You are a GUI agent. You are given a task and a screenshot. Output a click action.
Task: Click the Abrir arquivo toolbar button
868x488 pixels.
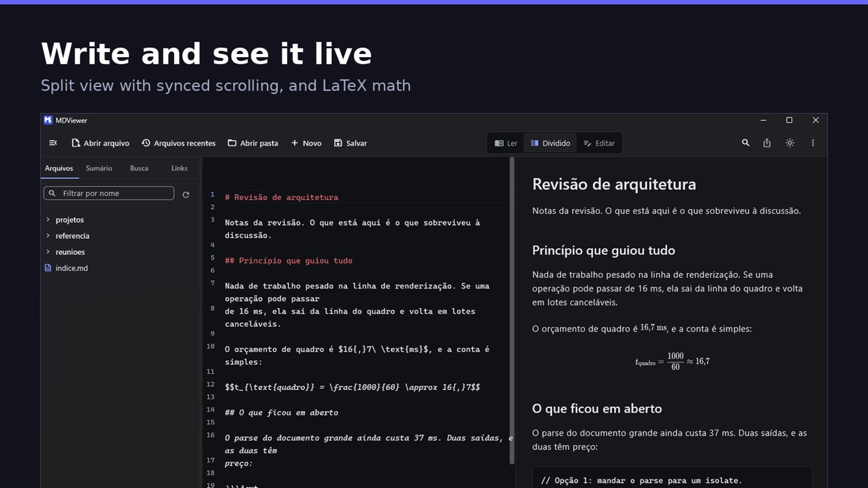tap(101, 143)
